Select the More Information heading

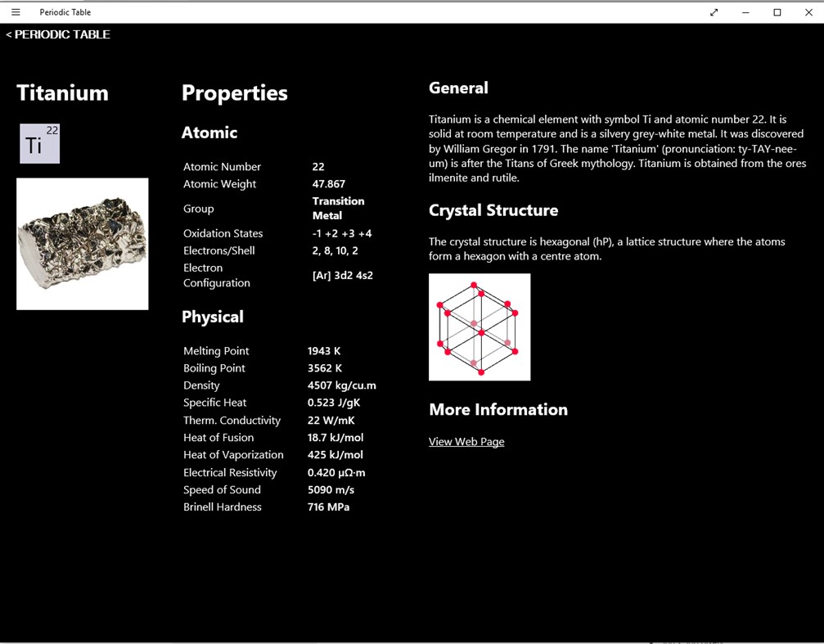point(498,409)
